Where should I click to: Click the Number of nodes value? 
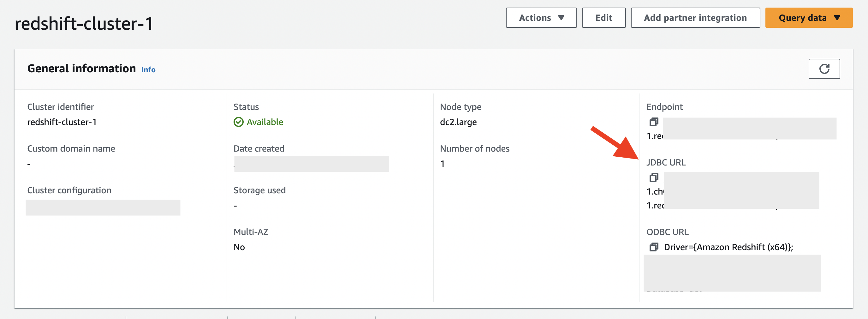click(443, 164)
